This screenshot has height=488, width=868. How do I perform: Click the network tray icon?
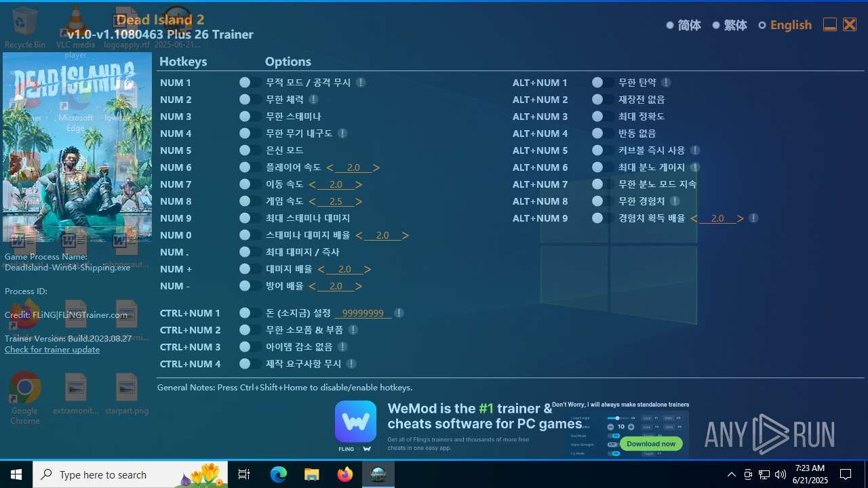point(764,474)
